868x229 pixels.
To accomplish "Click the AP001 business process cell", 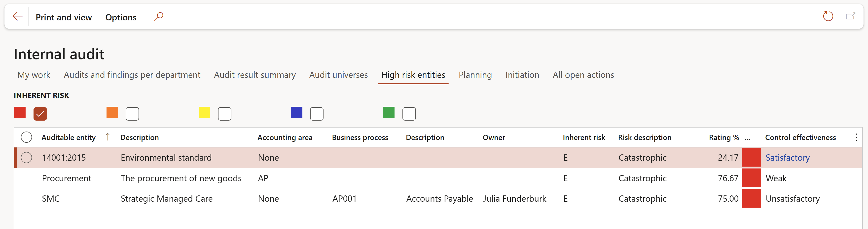I will 344,199.
